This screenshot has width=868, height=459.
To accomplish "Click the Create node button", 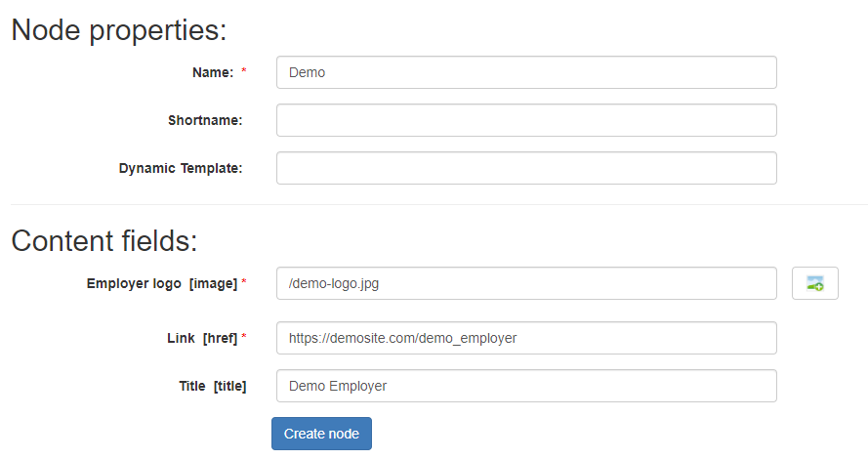I will 321,434.
